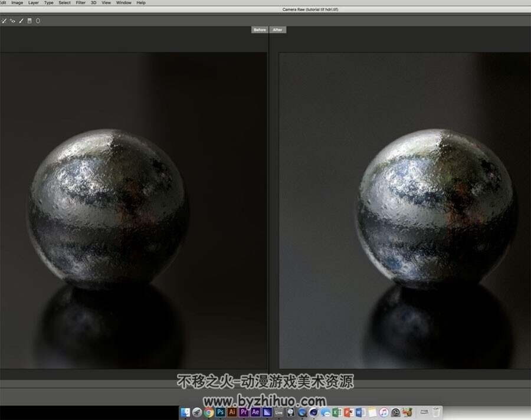Open Cinema 4D from the dock

pyautogui.click(x=314, y=412)
